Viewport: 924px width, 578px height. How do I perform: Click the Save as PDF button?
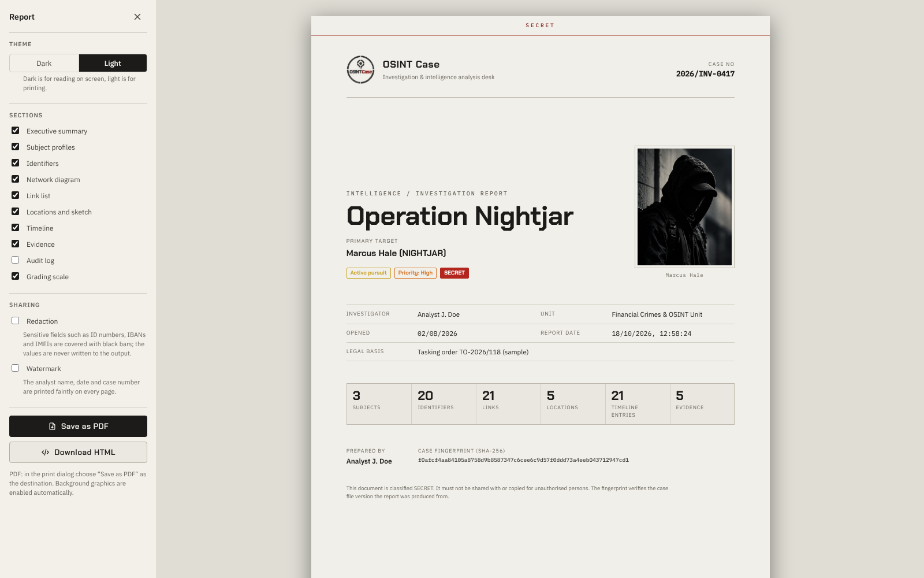coord(78,426)
